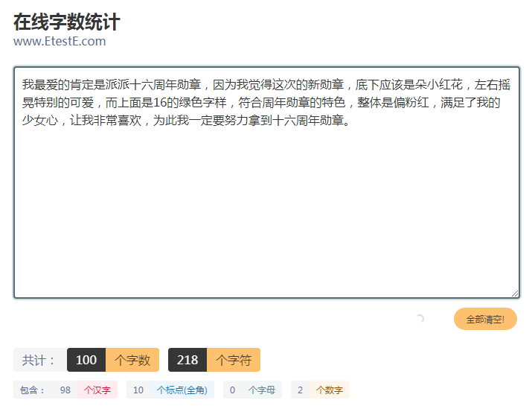Click the 共计： total label
Screen dimensions: 532x406
point(39,360)
